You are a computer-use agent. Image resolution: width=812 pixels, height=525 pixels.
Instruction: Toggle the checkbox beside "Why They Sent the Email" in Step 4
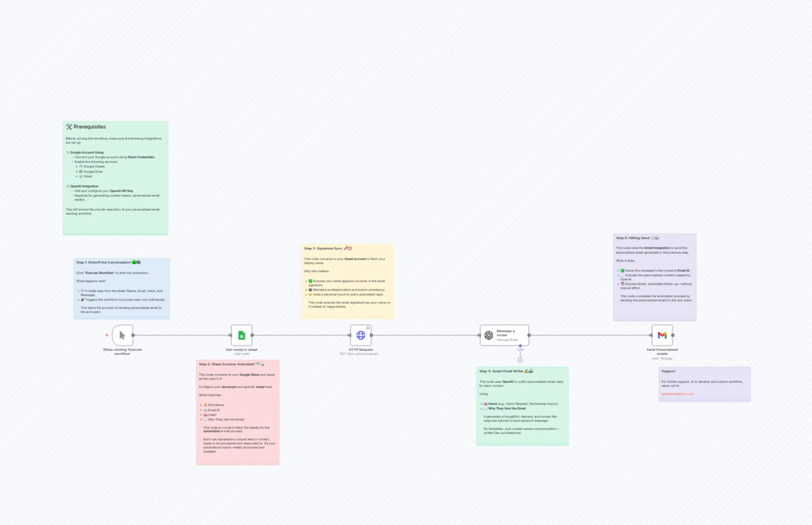(485, 408)
